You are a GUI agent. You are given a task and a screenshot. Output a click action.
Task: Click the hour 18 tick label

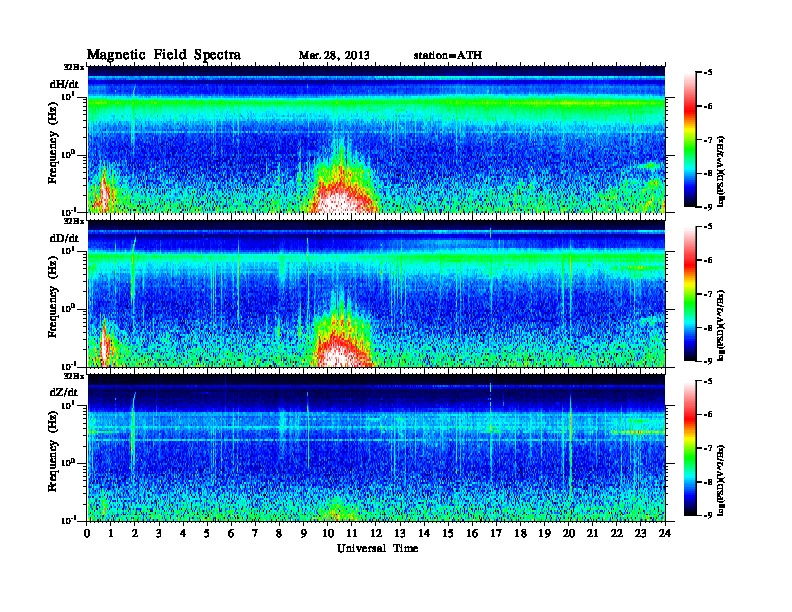520,533
